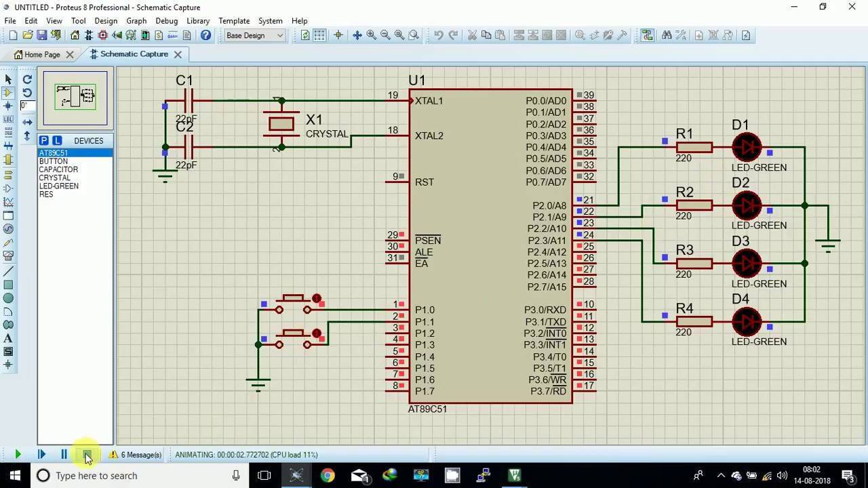
Task: Select the Component mode tool
Action: 8,93
